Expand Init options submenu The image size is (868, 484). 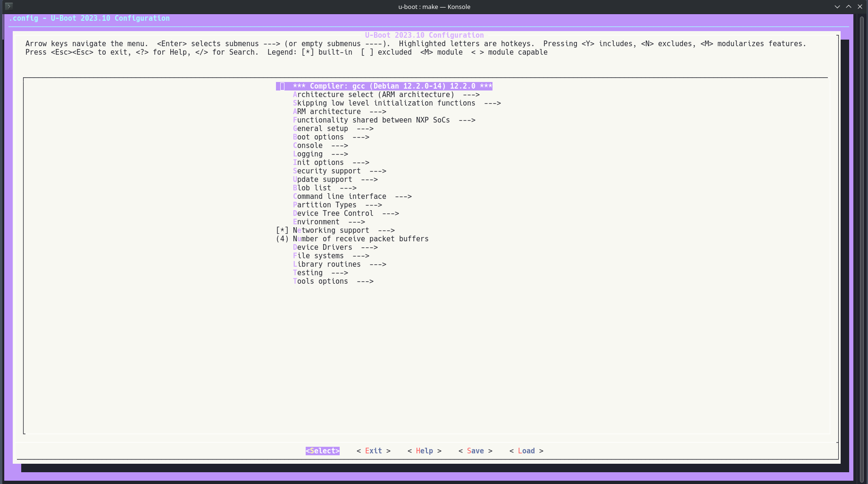pos(331,163)
